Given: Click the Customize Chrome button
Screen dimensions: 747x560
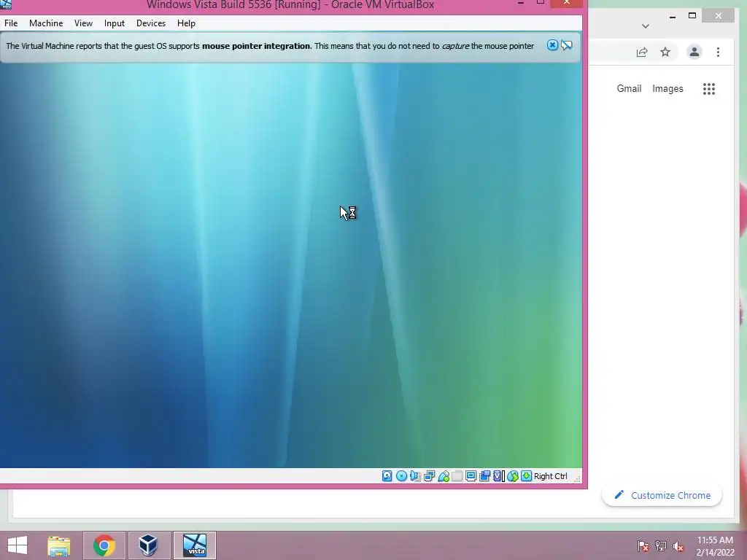Looking at the screenshot, I should coord(662,495).
